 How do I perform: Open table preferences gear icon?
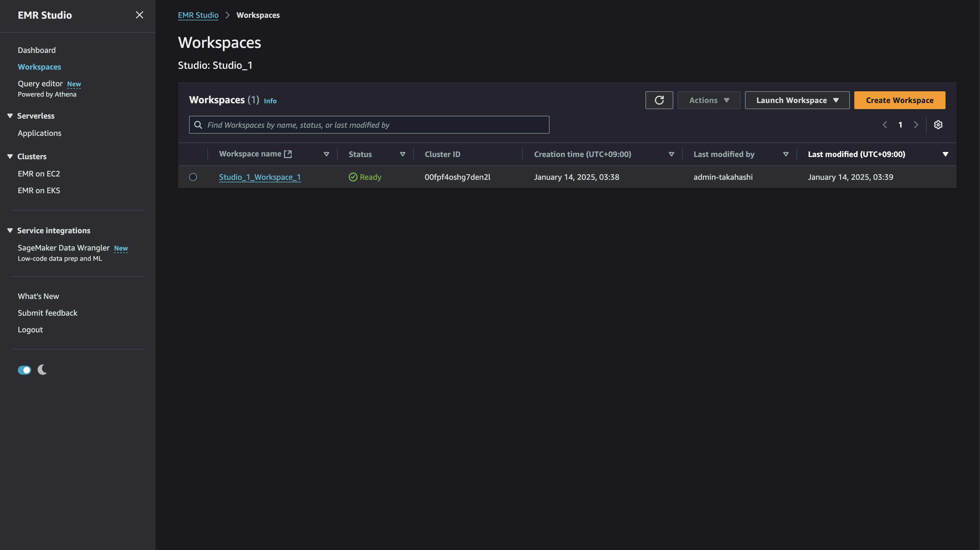point(938,124)
